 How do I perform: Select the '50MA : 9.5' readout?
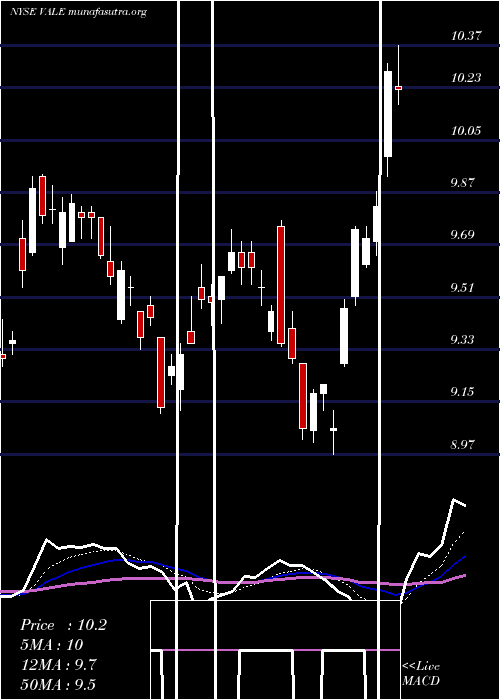click(x=58, y=684)
